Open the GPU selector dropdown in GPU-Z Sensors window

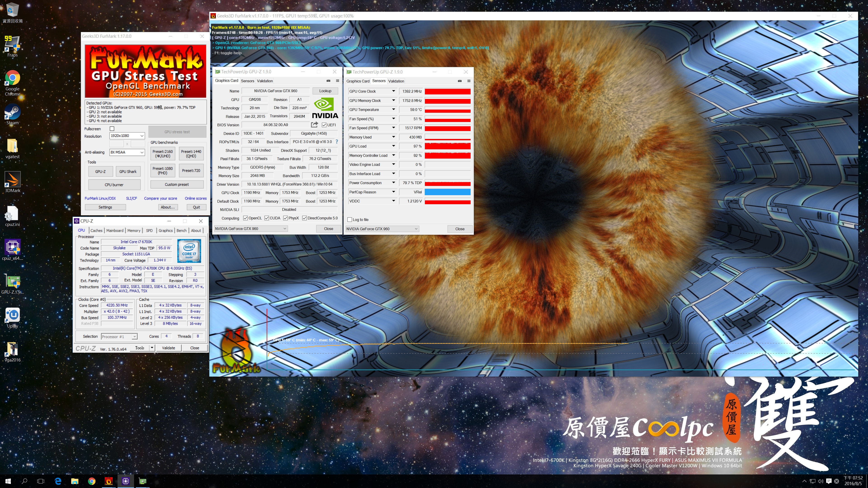click(382, 229)
